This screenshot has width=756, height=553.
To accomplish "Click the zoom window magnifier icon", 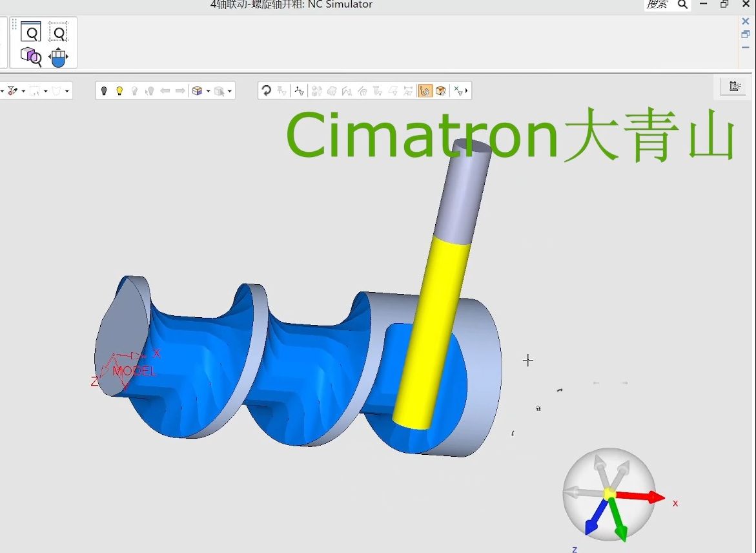I will click(30, 32).
